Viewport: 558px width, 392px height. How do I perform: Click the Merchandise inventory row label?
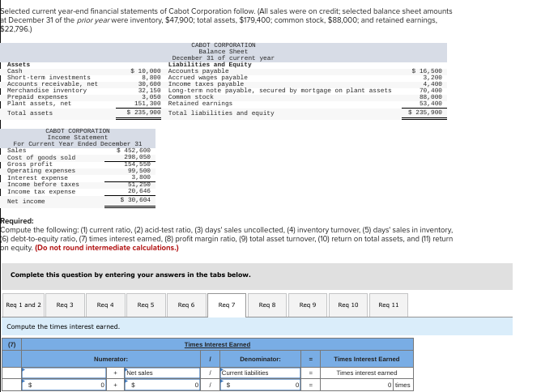point(47,90)
